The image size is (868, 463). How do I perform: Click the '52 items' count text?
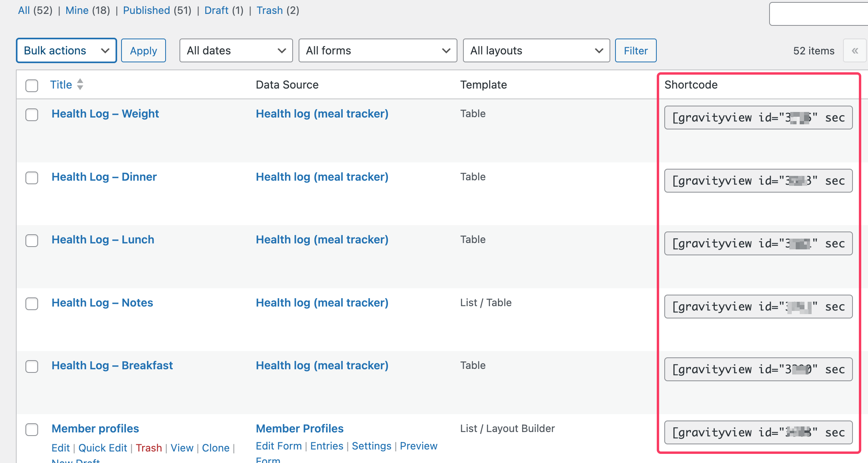[x=814, y=51]
